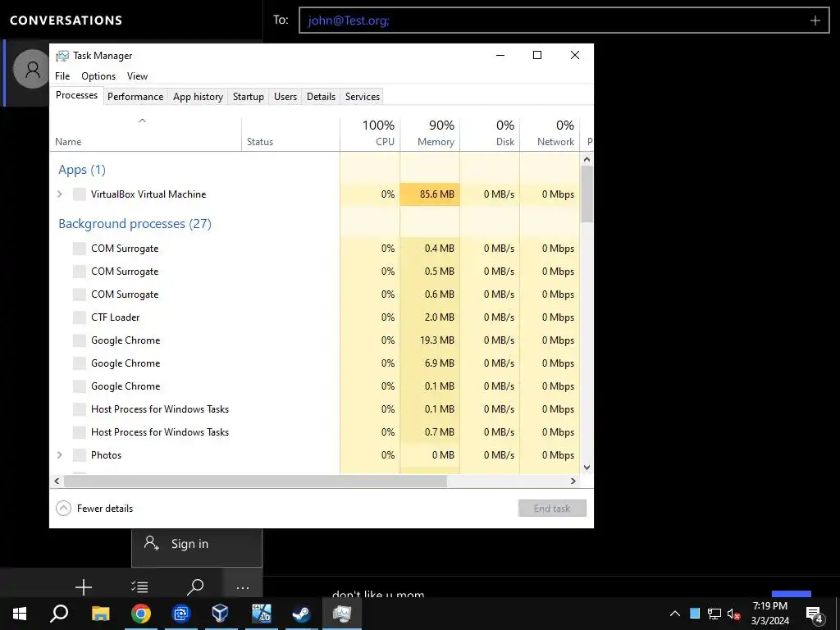Open Steam from the taskbar
The height and width of the screenshot is (630, 840).
coord(302,614)
